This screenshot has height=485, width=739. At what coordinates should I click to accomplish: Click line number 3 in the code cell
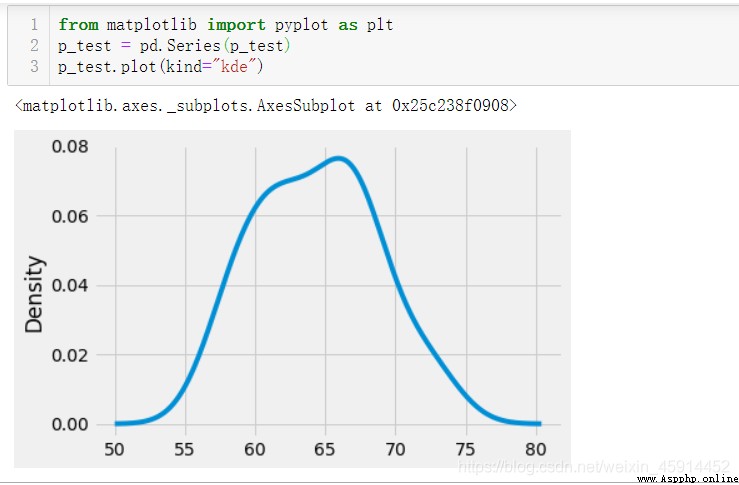tap(33, 66)
